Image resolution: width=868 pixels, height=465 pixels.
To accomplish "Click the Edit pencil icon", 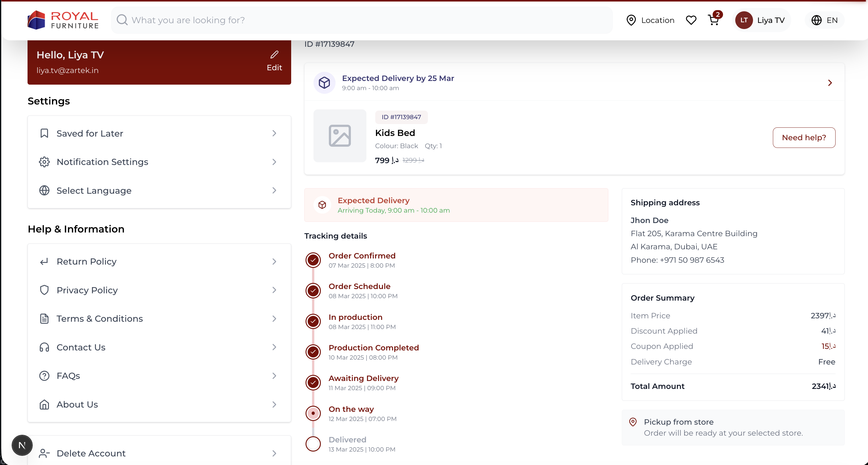I will click(274, 55).
